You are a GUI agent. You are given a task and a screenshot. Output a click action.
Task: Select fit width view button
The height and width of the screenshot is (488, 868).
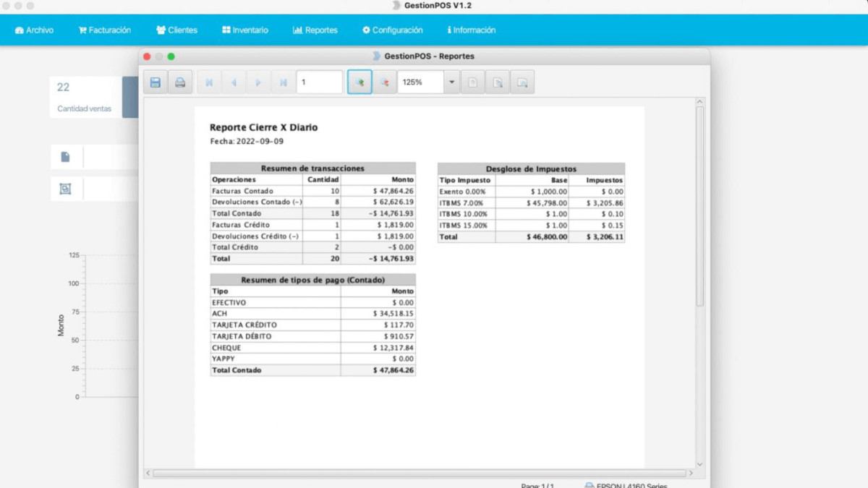coord(522,82)
